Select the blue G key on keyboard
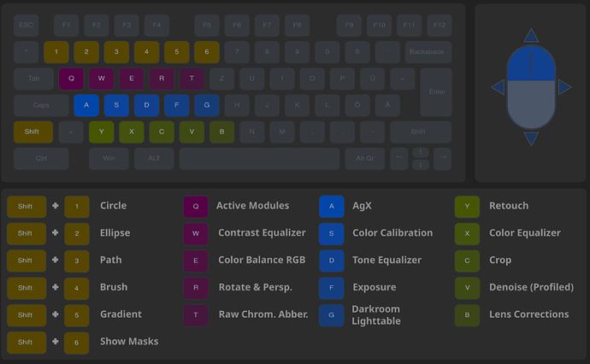Image resolution: width=590 pixels, height=364 pixels. pos(206,106)
